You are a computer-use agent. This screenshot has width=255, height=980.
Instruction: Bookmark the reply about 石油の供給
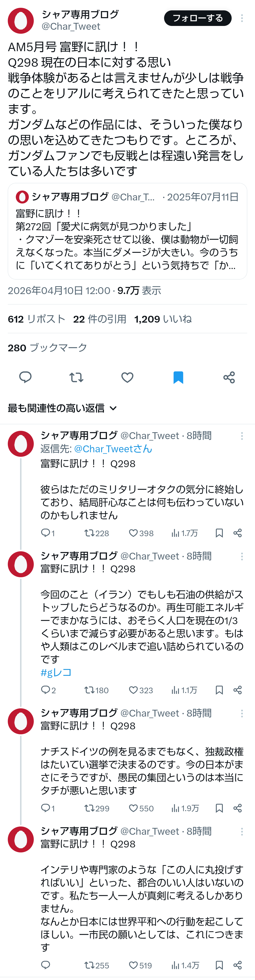pos(219,690)
